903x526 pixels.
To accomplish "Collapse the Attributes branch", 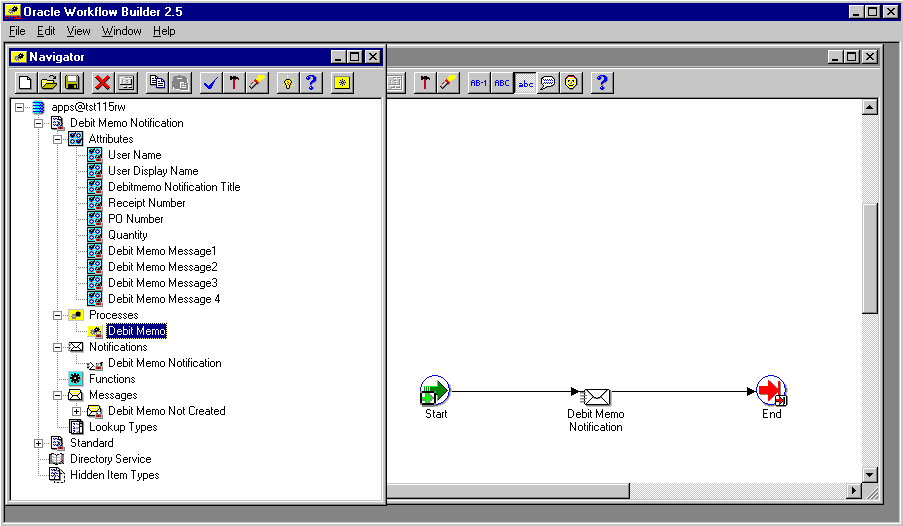I will (58, 139).
